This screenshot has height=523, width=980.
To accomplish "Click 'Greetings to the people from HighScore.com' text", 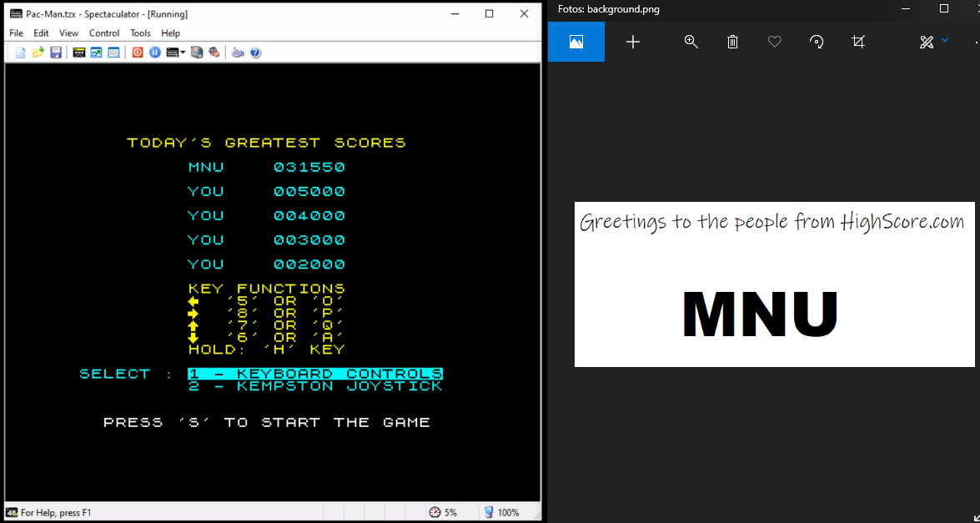I will pyautogui.click(x=771, y=222).
